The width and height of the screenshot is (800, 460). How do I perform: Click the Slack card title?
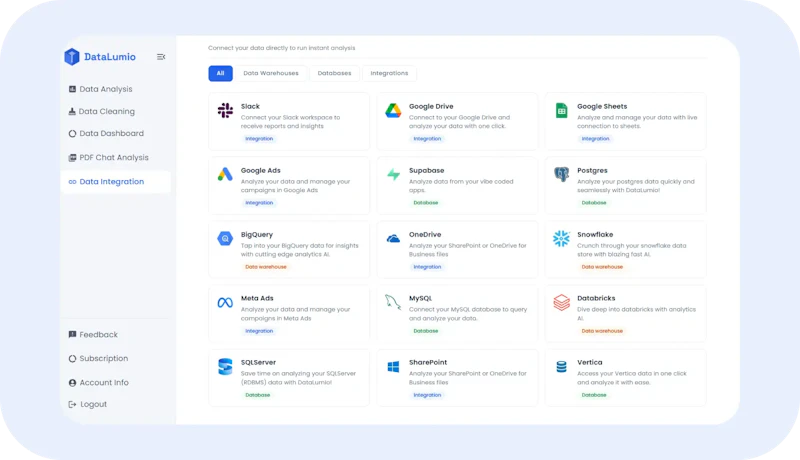tap(250, 107)
